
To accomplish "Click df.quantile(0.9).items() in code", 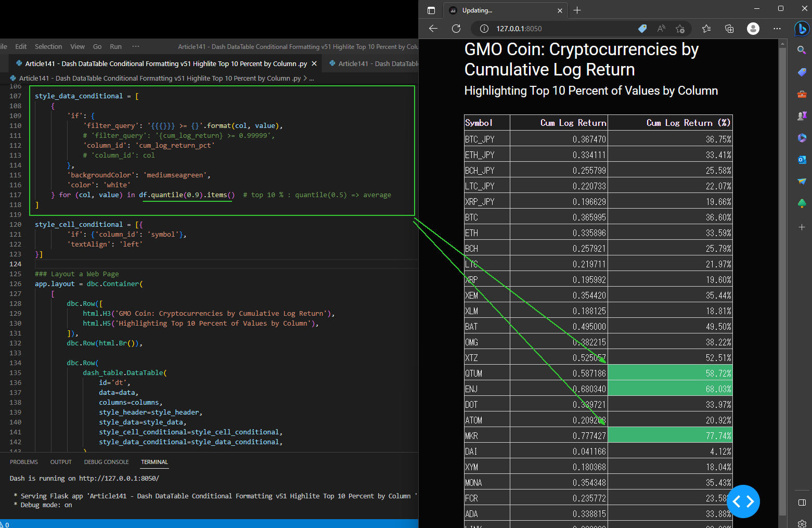I will tap(187, 195).
